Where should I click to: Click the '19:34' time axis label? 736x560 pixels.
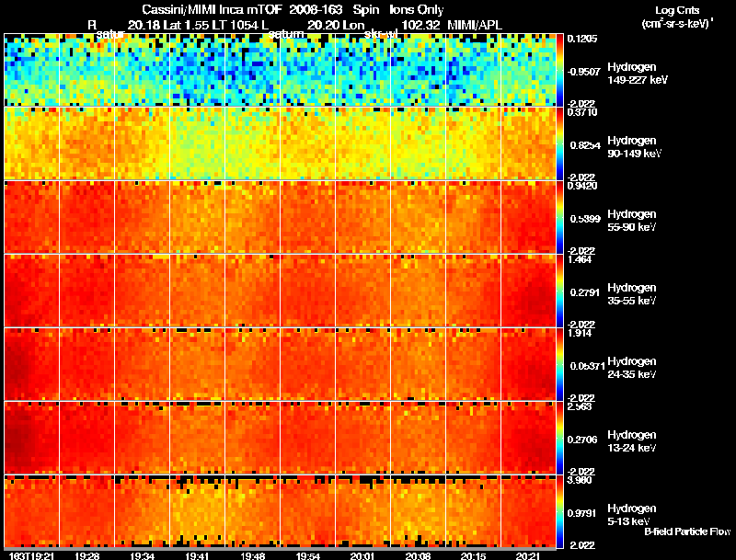142,555
